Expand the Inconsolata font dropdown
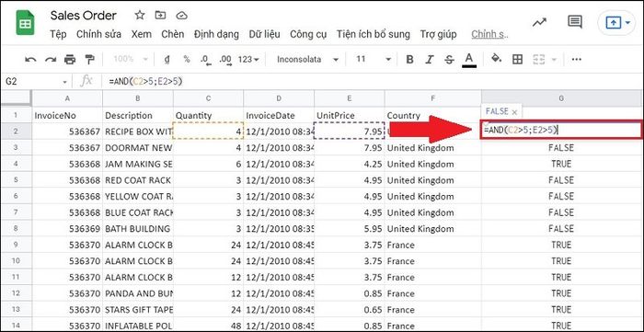The height and width of the screenshot is (332, 644). point(307,60)
